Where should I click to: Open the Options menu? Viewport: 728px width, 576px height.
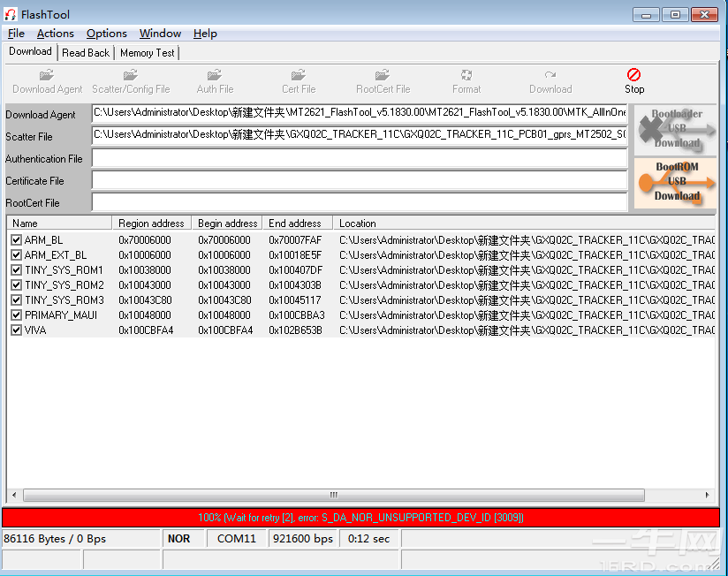point(106,34)
